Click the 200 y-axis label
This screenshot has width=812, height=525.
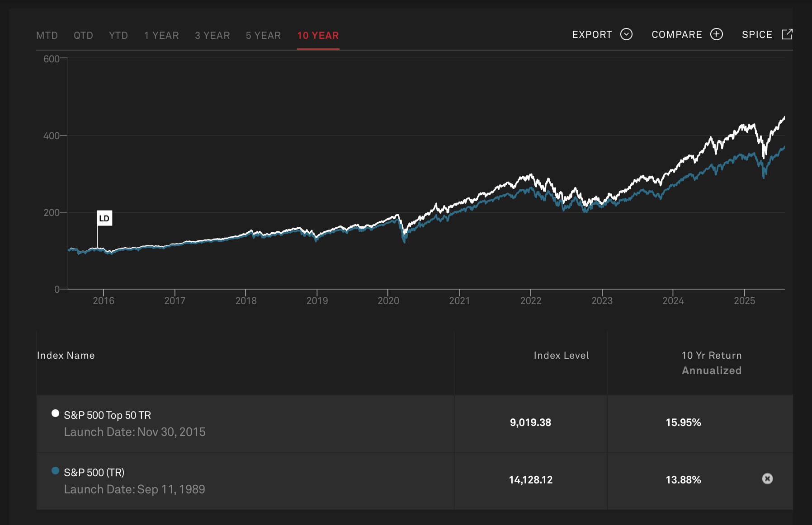pyautogui.click(x=51, y=212)
